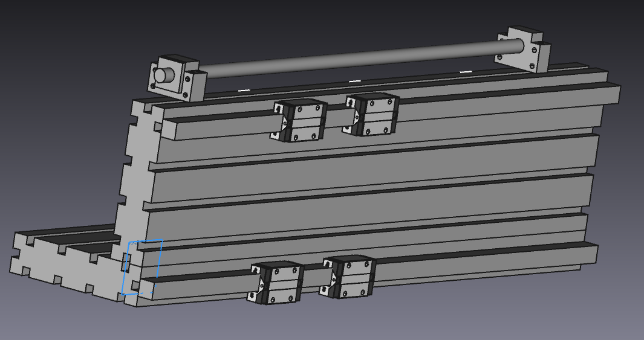Select the leftmost white marker on top edge
This screenshot has height=340, width=644.
(x=244, y=91)
